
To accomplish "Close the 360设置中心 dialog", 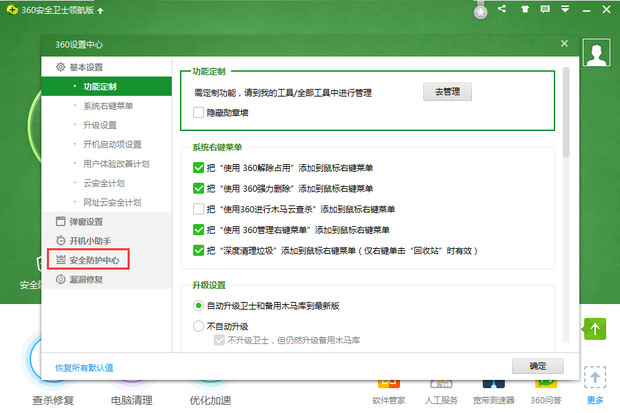I will pyautogui.click(x=564, y=44).
